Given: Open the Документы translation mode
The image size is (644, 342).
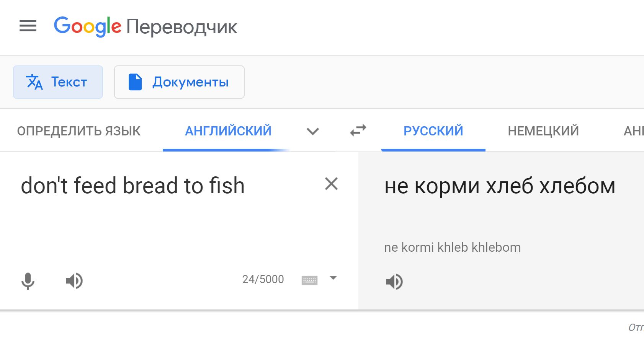Looking at the screenshot, I should pyautogui.click(x=179, y=82).
